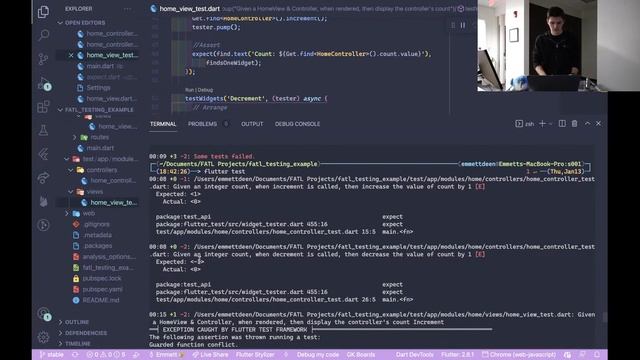Open .gitignore in file tree
Screen dimensions: 640x360
tap(96, 224)
